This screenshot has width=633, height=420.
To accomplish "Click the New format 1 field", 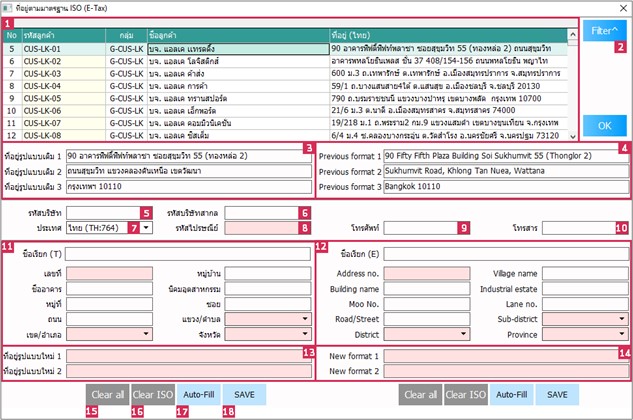I will pyautogui.click(x=506, y=356).
